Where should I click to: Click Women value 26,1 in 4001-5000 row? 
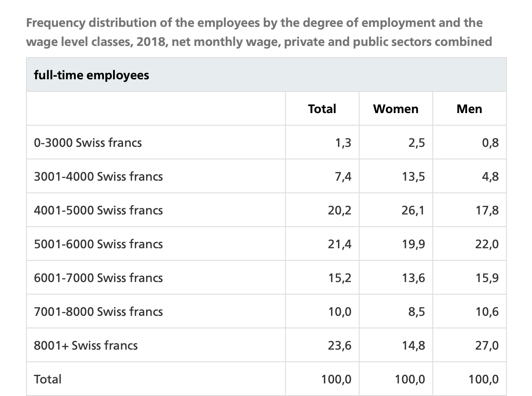(413, 210)
